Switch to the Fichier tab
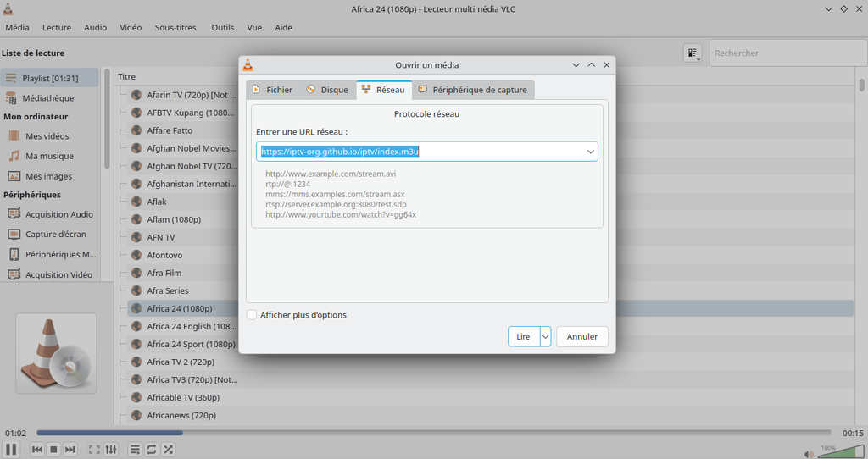This screenshot has height=459, width=868. click(272, 90)
